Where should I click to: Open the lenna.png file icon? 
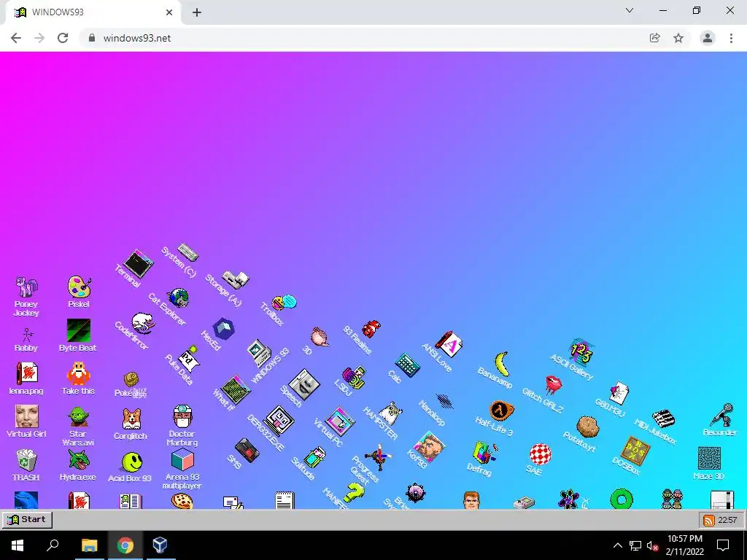pos(27,373)
